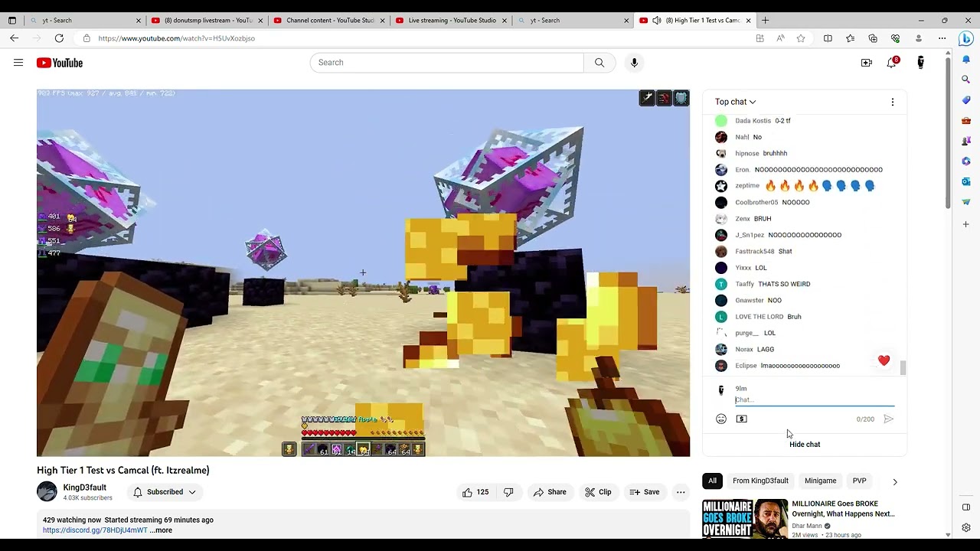Start voice search with the microphone

pos(634,63)
